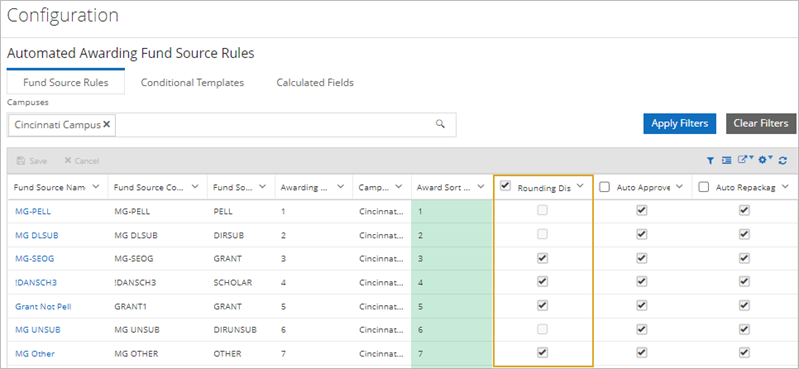The width and height of the screenshot is (799, 369).
Task: Uncheck Rounding checkbox for Grant Not Pell row
Action: point(542,306)
